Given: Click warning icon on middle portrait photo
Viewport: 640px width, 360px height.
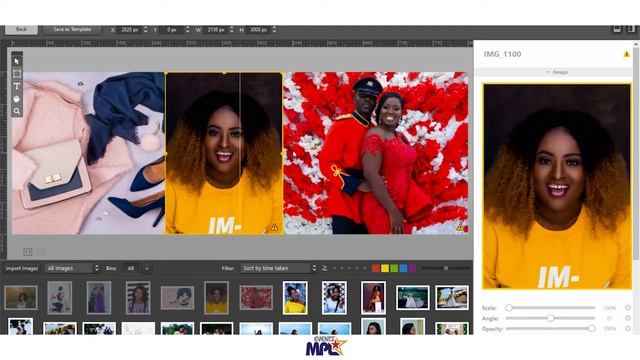Looking at the screenshot, I should [275, 227].
